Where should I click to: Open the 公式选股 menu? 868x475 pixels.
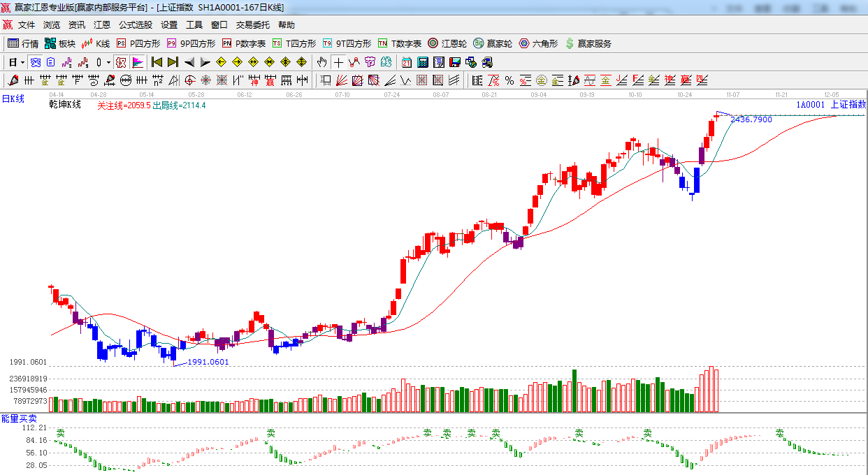(x=135, y=25)
